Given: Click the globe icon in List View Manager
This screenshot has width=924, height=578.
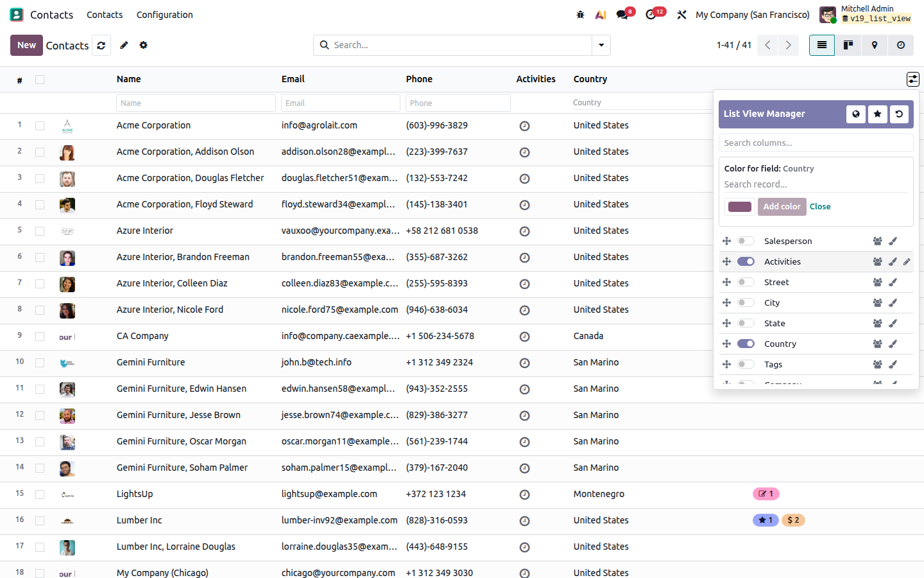Looking at the screenshot, I should [x=856, y=114].
